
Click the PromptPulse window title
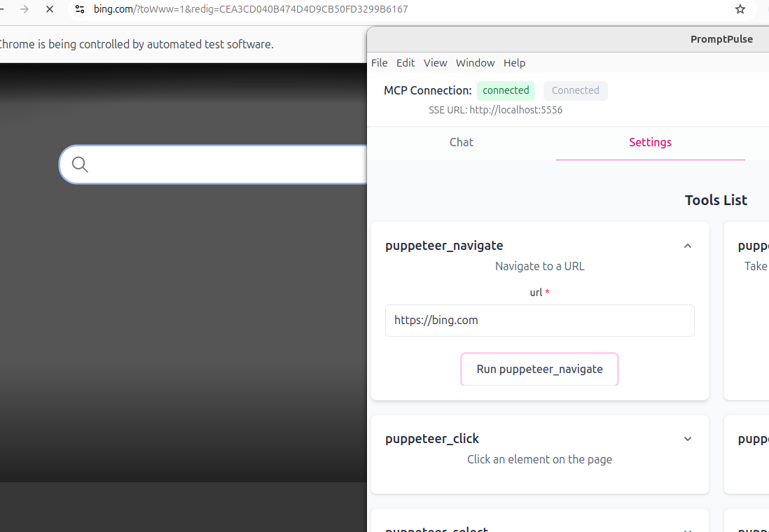point(721,39)
